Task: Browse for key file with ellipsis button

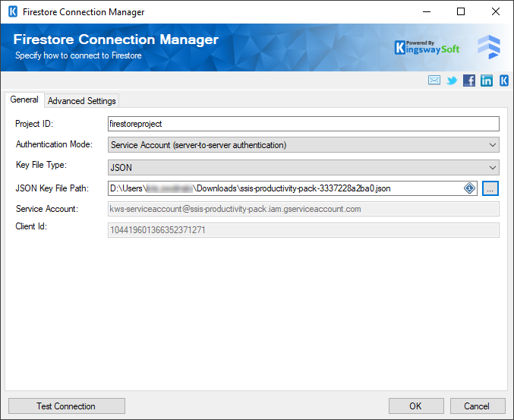Action: tap(490, 188)
